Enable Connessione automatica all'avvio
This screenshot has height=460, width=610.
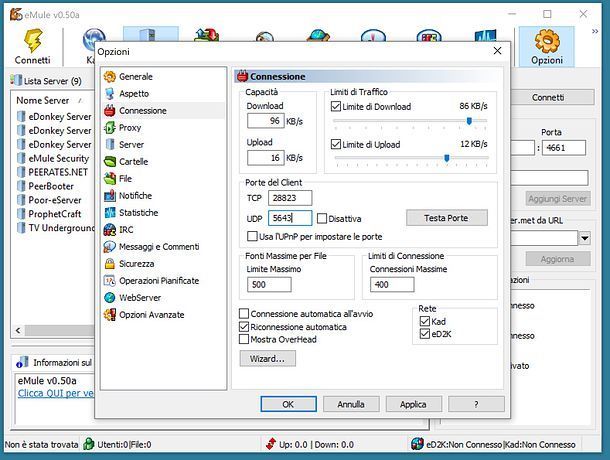pos(244,314)
